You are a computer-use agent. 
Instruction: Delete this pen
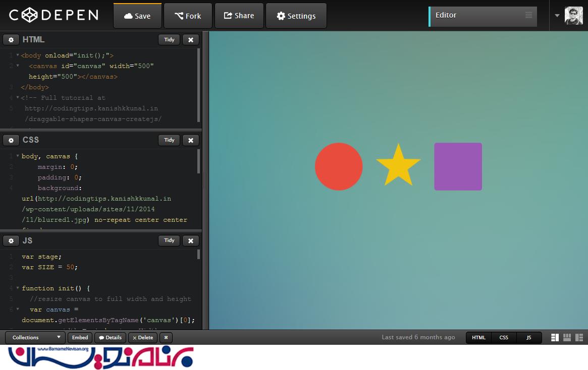(x=143, y=338)
